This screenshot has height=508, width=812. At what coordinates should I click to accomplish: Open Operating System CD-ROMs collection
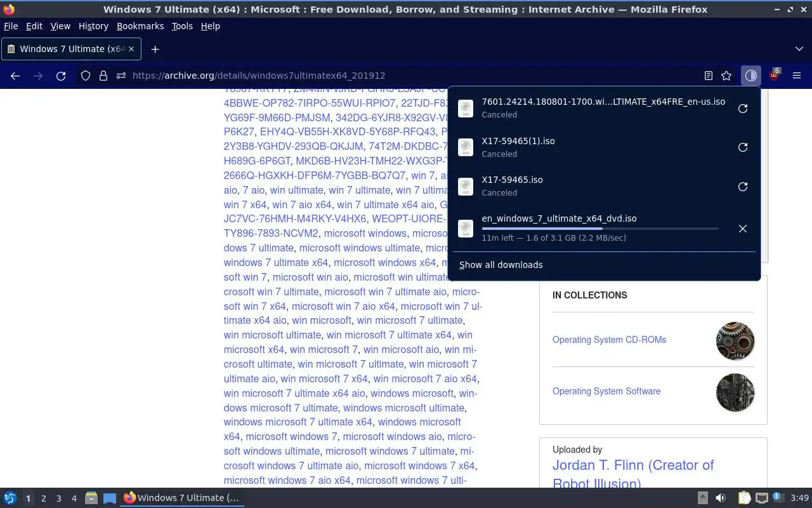(x=609, y=340)
